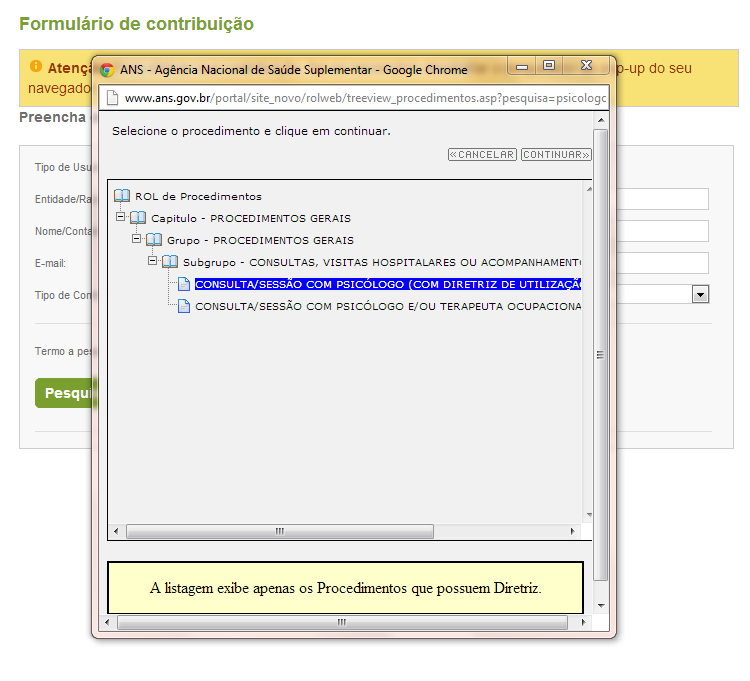The width and height of the screenshot is (750, 681).
Task: Click the Subgrupo book icon
Action: click(x=170, y=262)
